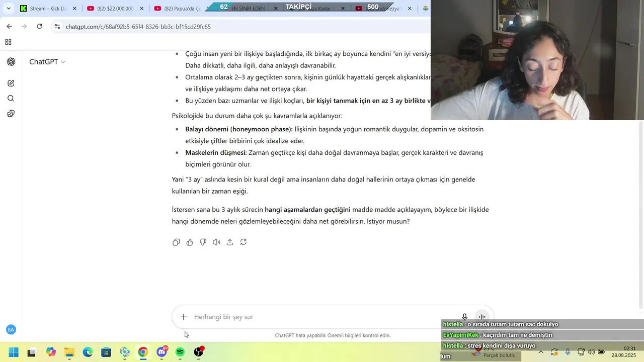
Task: Click the 'Balayı dönemi (honeymoon phase):' bold text
Action: click(239, 129)
